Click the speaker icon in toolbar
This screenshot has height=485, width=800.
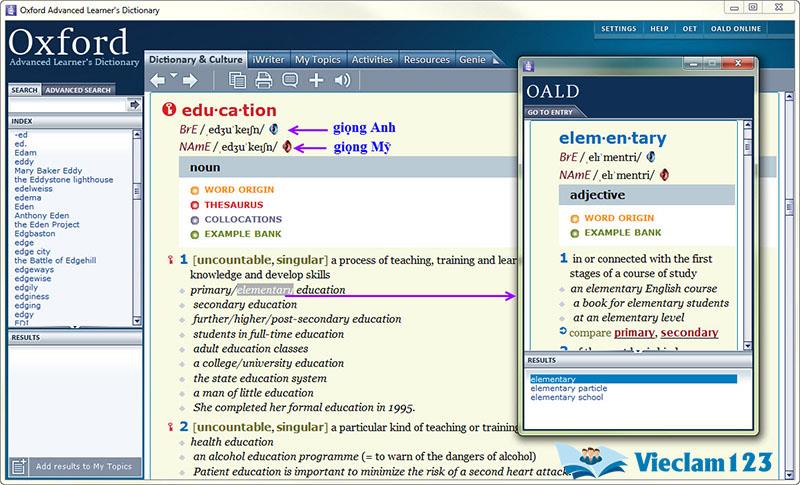coord(342,80)
